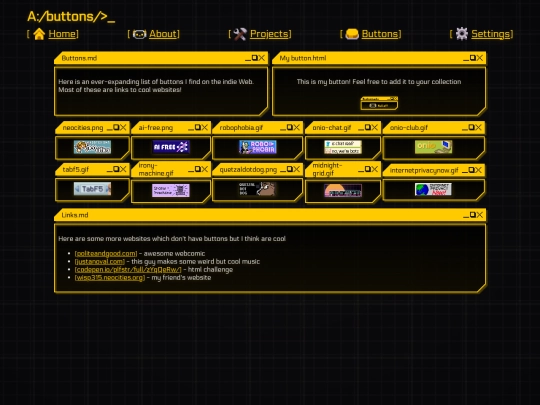The image size is (540, 405).
Task: Close the robophobia.gif window
Action: [297, 127]
